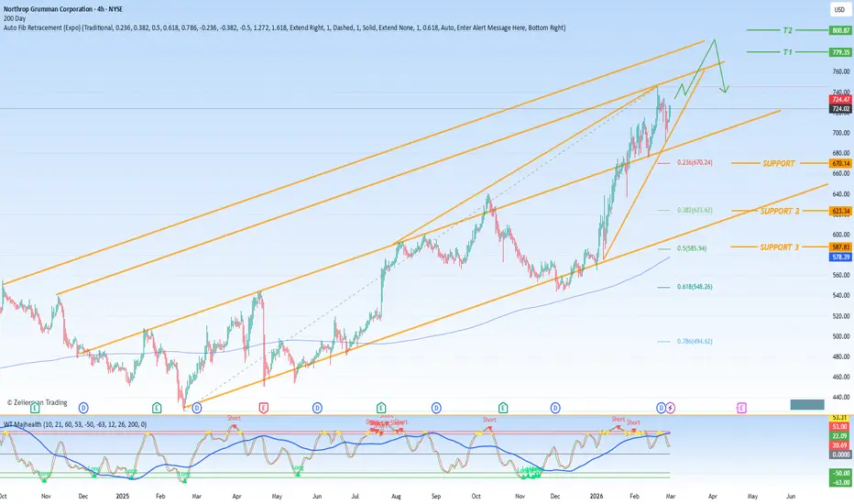
Task: Click the 0.382(623.62) Fib level label
Action: pyautogui.click(x=695, y=210)
